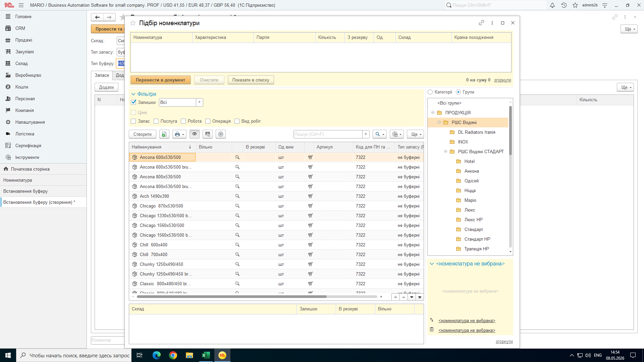This screenshot has height=362, width=644.
Task: Open Продажі section in sidebar
Action: (x=23, y=40)
